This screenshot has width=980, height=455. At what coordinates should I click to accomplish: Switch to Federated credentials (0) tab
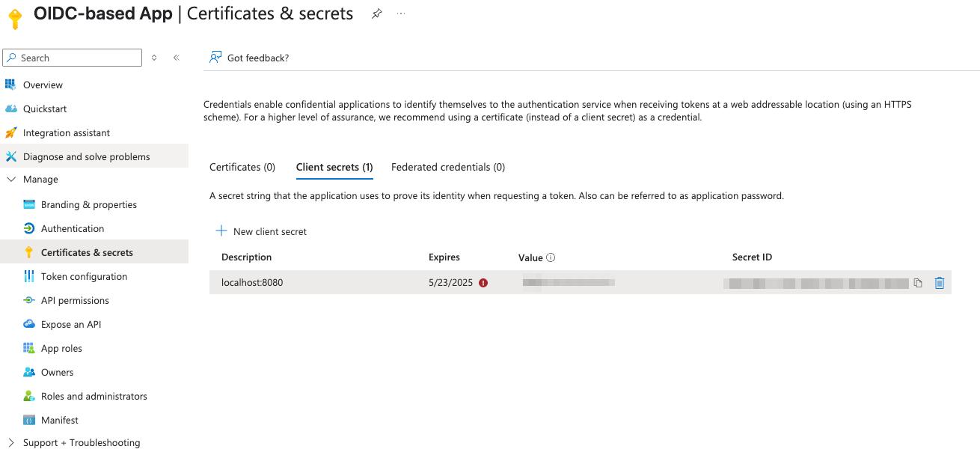point(447,167)
